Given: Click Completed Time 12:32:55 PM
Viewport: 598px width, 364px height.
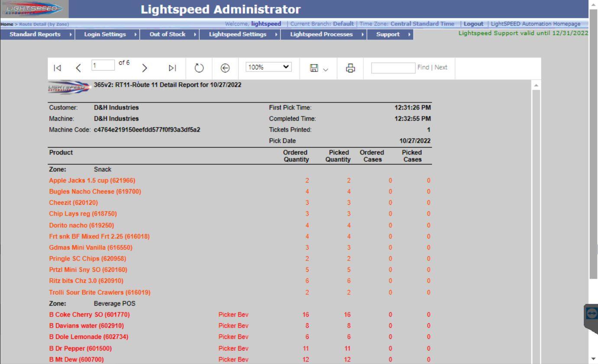Looking at the screenshot, I should point(413,119).
